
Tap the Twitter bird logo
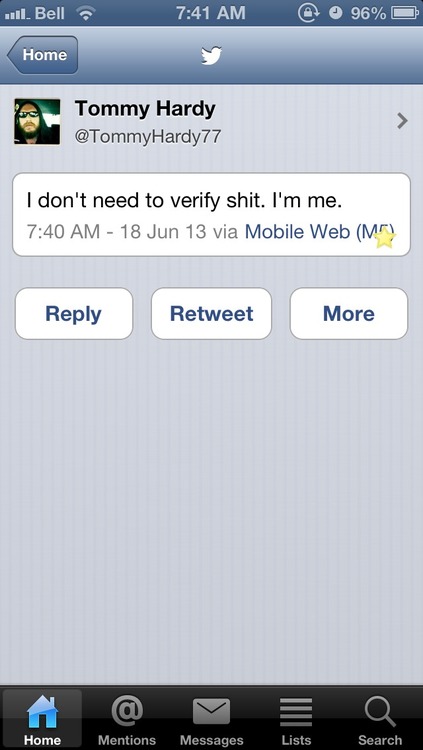[211, 55]
